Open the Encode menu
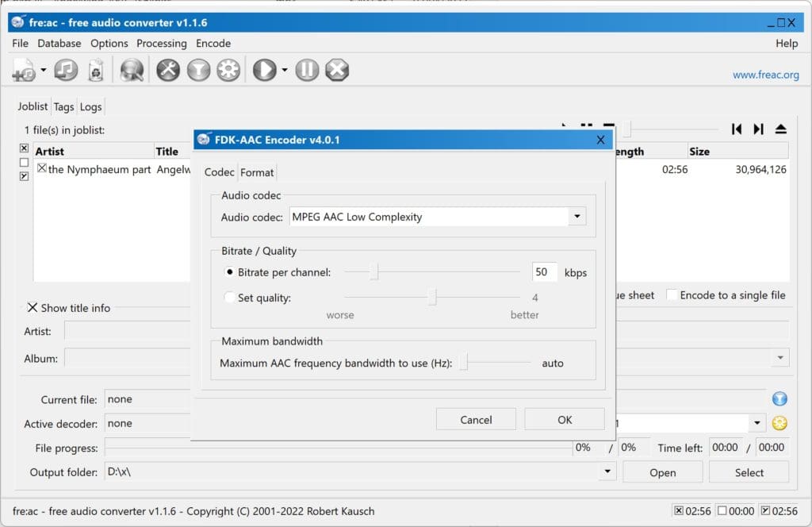The height and width of the screenshot is (527, 812). pos(213,44)
